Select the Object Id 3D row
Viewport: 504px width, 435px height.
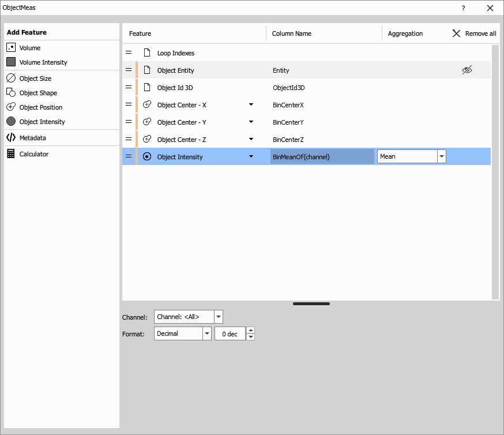pyautogui.click(x=175, y=88)
